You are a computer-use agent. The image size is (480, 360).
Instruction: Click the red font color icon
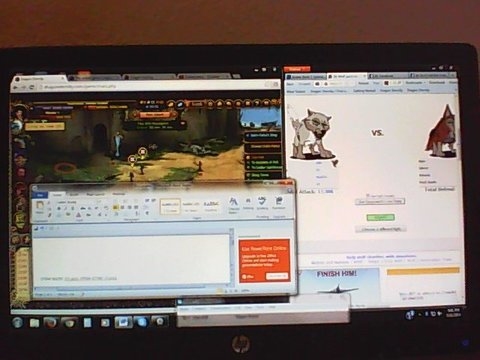[x=79, y=215]
